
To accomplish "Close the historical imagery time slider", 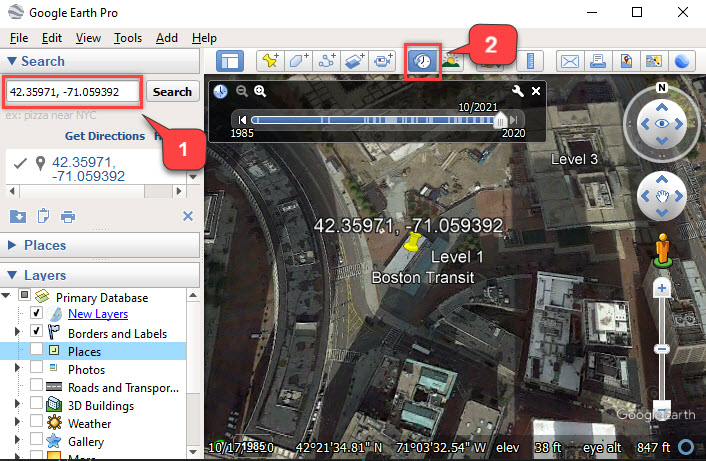I will (x=536, y=91).
